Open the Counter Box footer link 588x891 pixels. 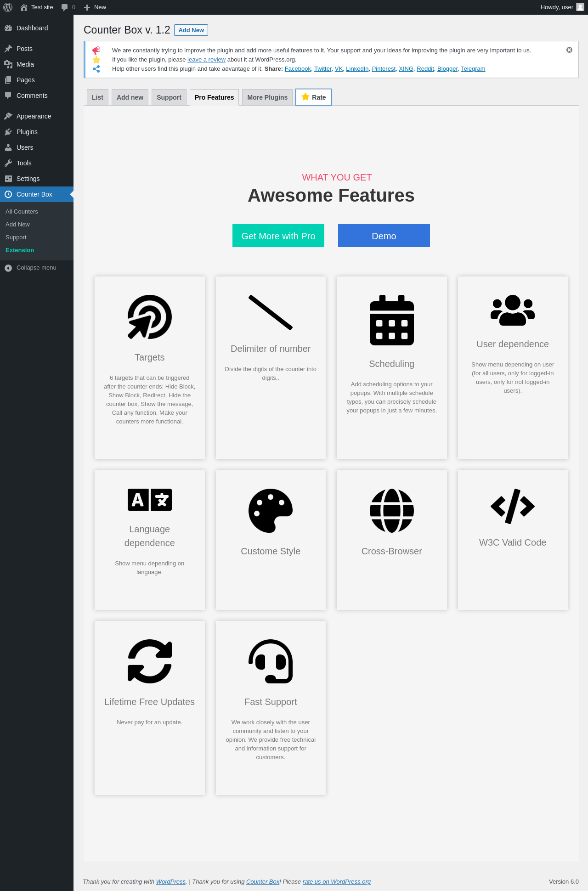263,881
